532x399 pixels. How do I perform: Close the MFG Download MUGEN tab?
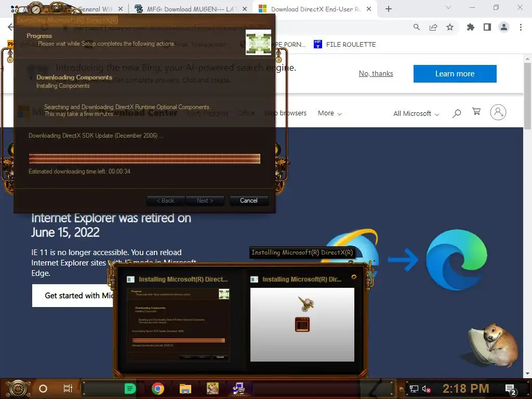244,9
